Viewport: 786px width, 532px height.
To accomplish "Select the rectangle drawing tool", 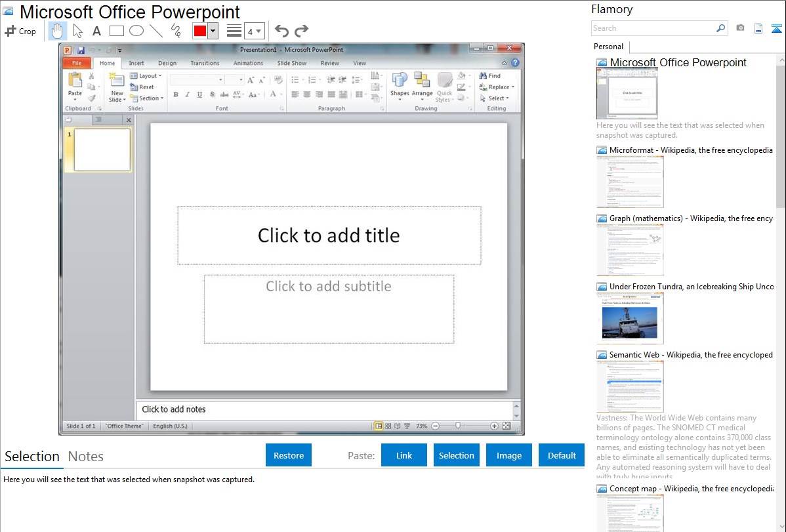I will [116, 31].
